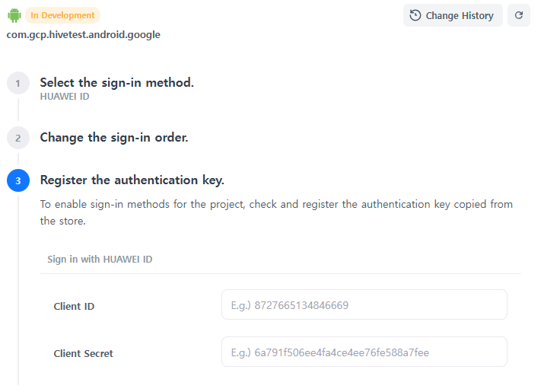Select the step 1 number circle
The image size is (544, 392).
(17, 83)
